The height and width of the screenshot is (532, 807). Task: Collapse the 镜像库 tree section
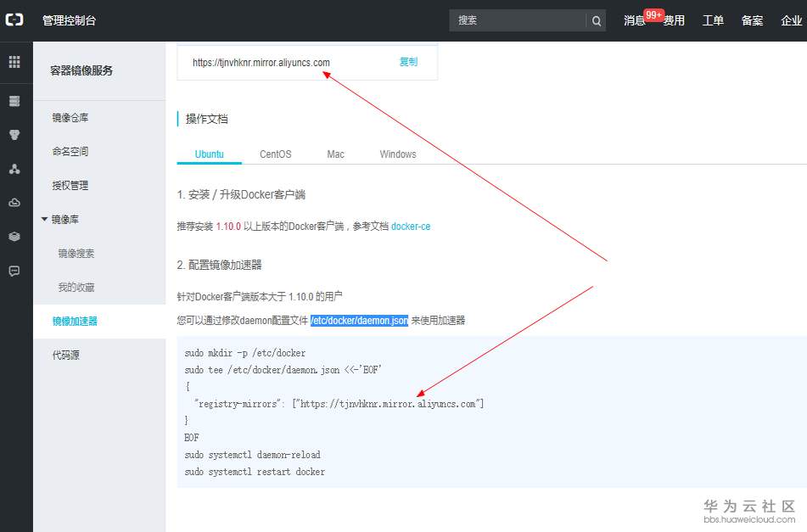(x=45, y=219)
